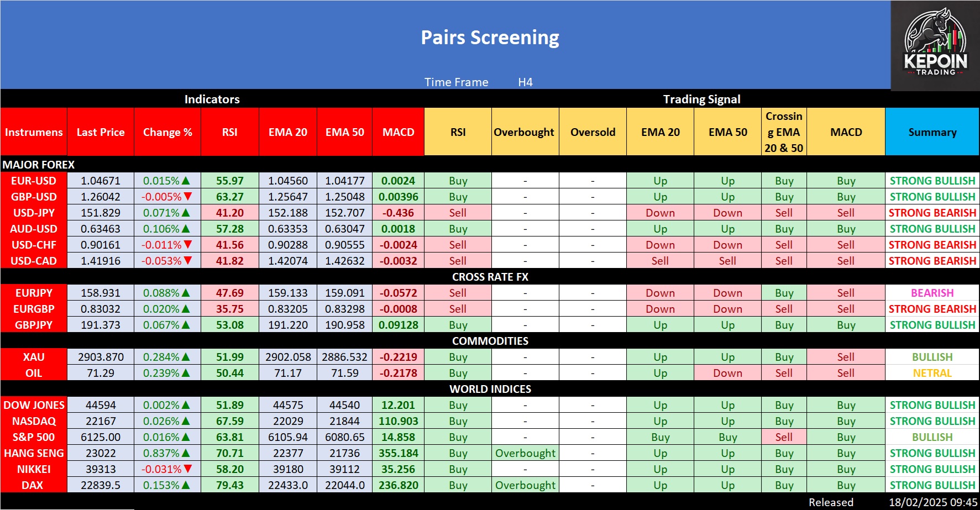980x510 pixels.
Task: Click the red down arrow in GBP-USD row
Action: click(188, 197)
